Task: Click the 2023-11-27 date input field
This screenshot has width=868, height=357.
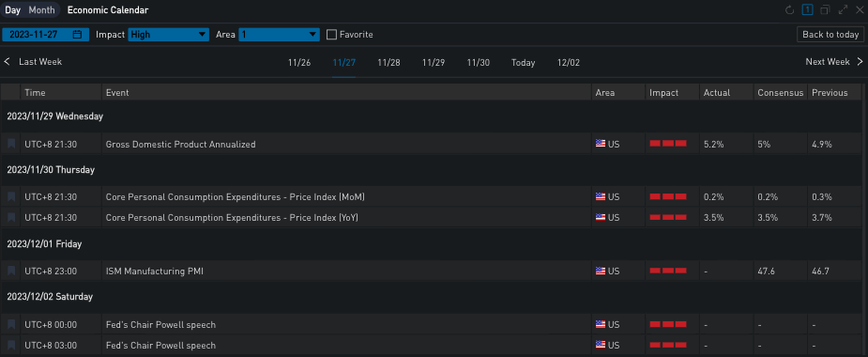Action: 44,35
